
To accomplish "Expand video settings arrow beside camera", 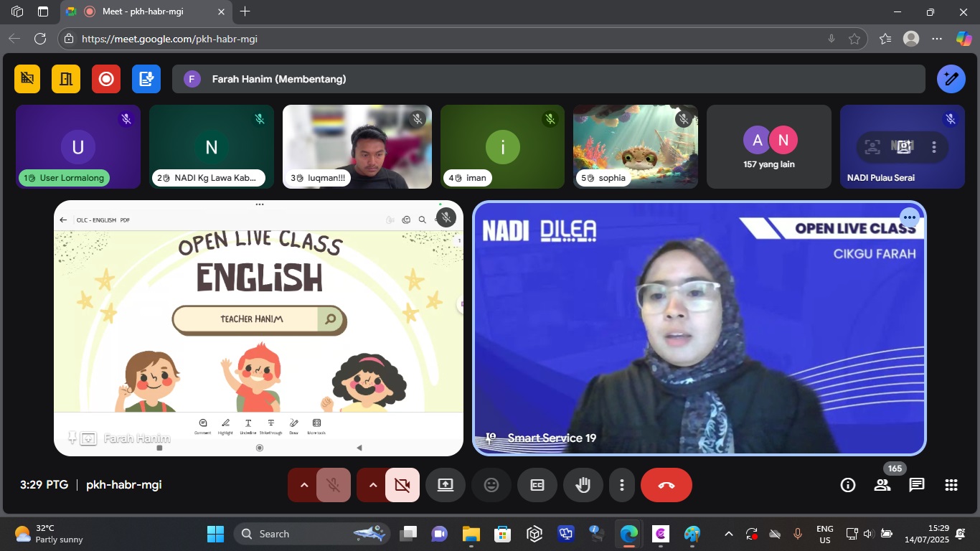I will click(372, 485).
